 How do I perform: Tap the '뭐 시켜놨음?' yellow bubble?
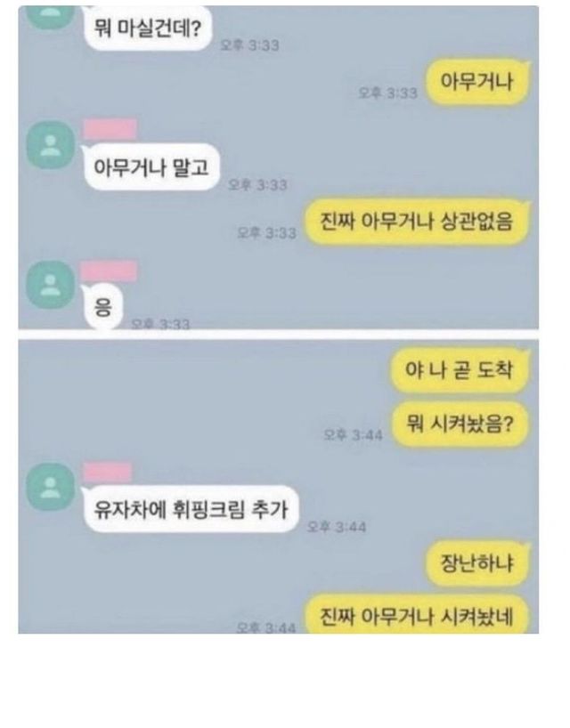(460, 424)
